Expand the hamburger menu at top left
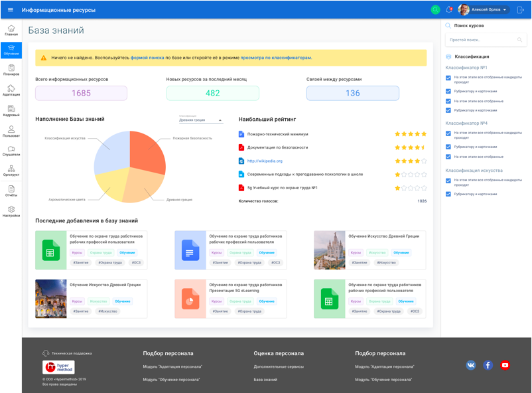The image size is (532, 393). pos(10,9)
